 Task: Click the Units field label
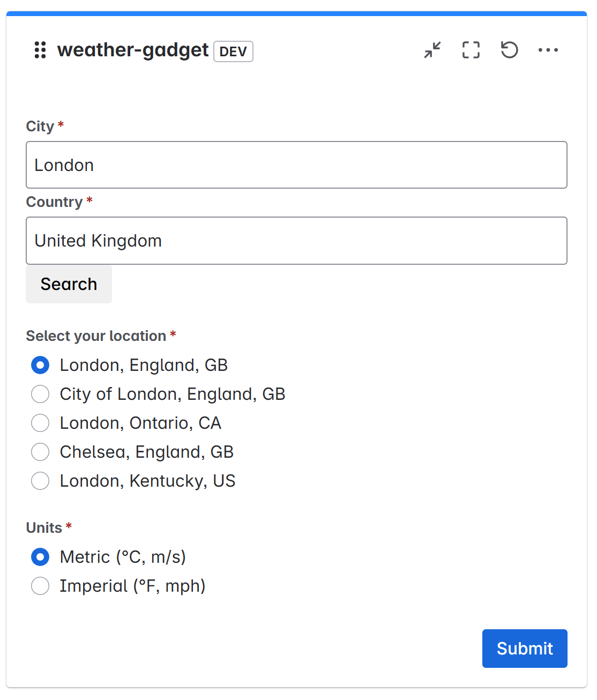tap(44, 528)
